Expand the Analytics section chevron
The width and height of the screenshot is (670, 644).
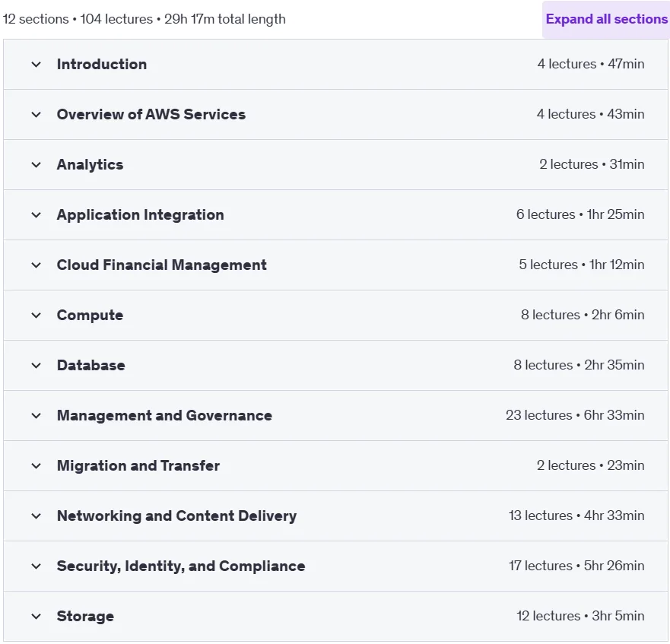[x=37, y=165]
